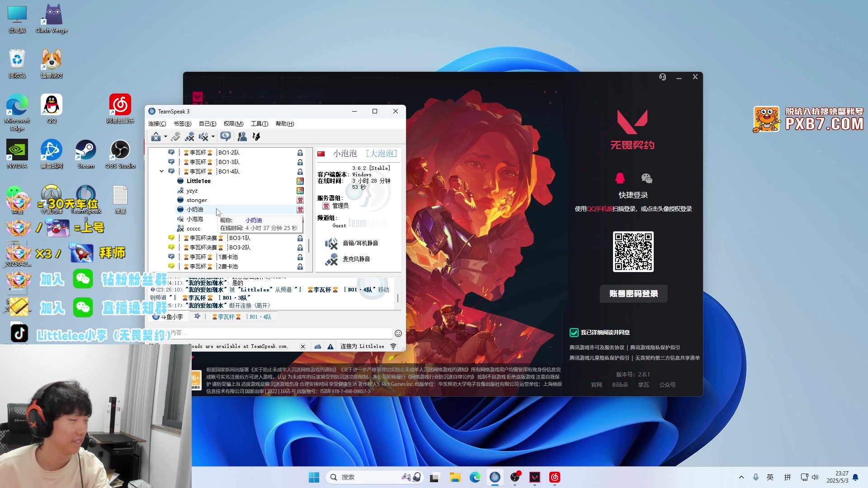Open the Bilibili link in launcher
Screen dimensions: 868x488
pos(620,385)
